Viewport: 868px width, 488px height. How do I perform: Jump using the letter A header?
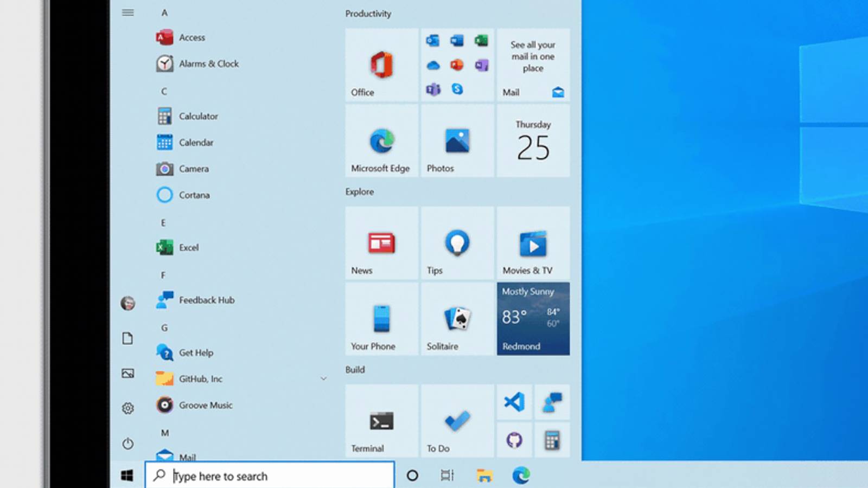[164, 12]
